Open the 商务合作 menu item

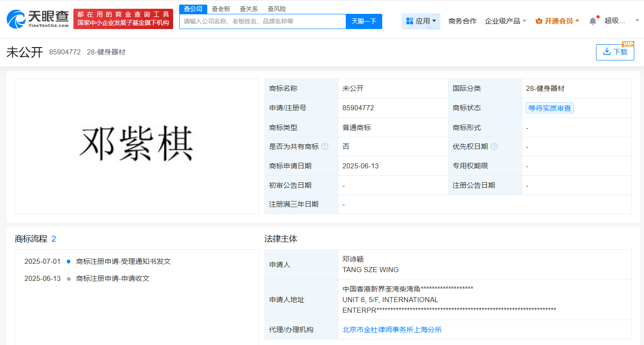462,21
